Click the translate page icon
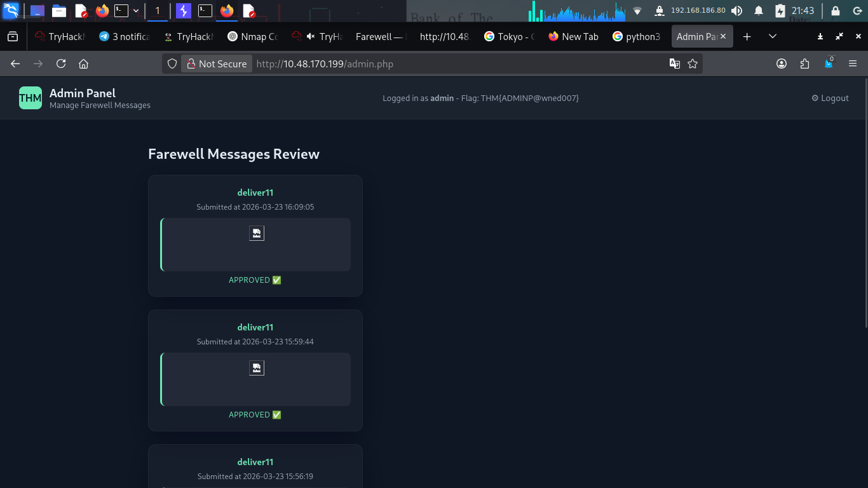The height and width of the screenshot is (488, 868). (x=675, y=64)
